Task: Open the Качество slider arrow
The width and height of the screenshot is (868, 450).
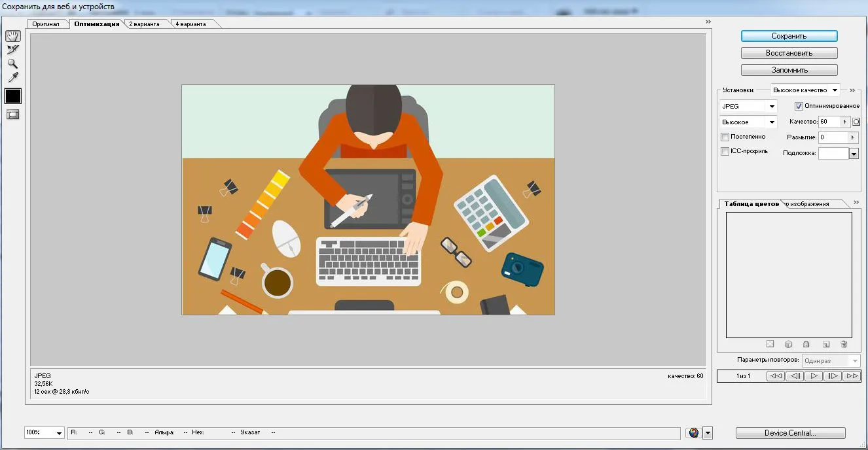Action: tap(846, 122)
